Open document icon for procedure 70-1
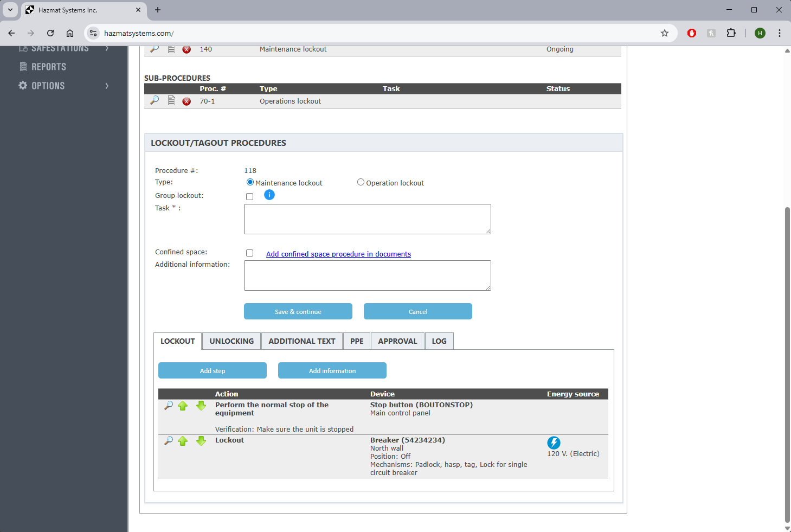 171,100
